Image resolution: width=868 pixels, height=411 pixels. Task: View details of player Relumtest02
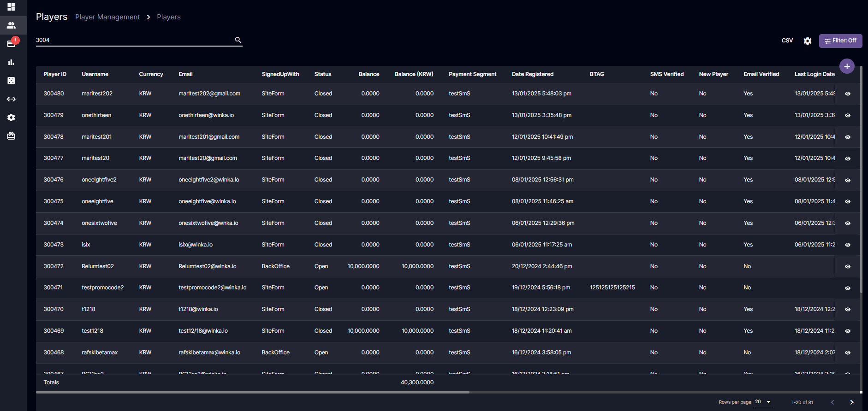848,267
